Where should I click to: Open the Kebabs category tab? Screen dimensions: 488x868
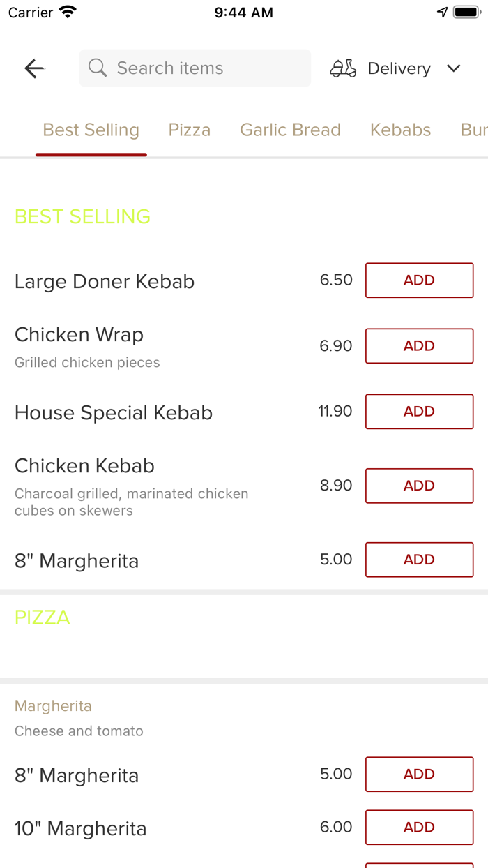point(400,130)
